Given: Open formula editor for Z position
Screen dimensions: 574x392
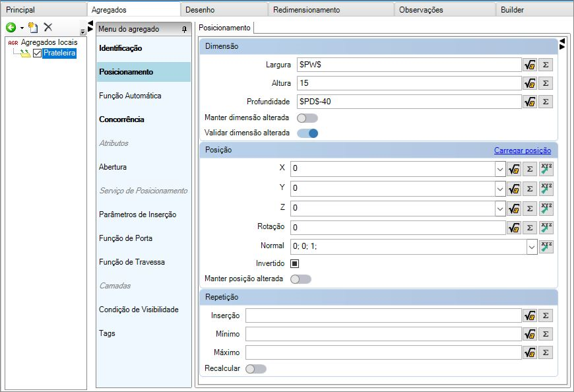Looking at the screenshot, I should [514, 209].
